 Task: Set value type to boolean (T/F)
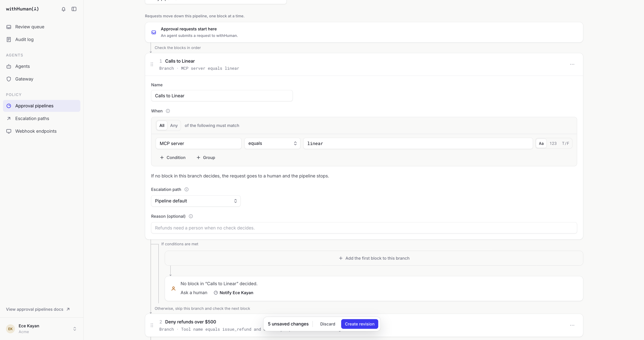[x=566, y=144]
